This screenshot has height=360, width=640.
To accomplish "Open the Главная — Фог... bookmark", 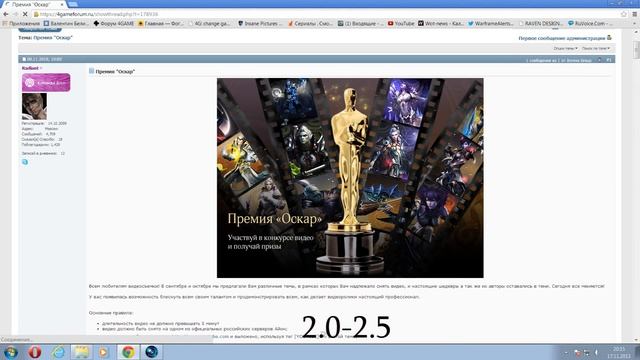I will click(160, 24).
